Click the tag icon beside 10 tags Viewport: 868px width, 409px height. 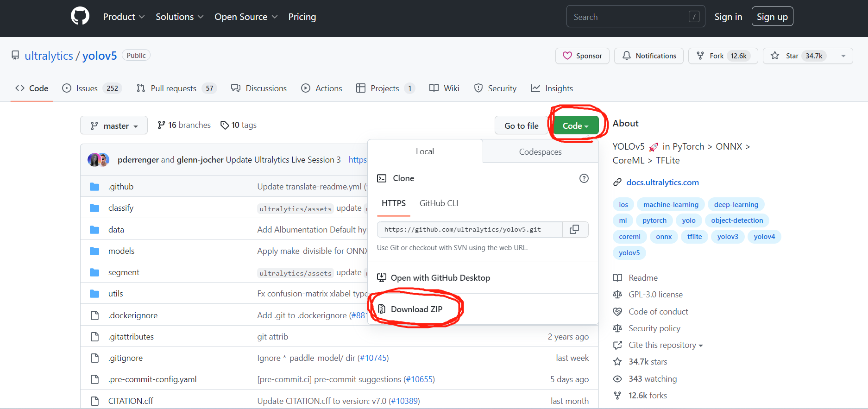[225, 125]
